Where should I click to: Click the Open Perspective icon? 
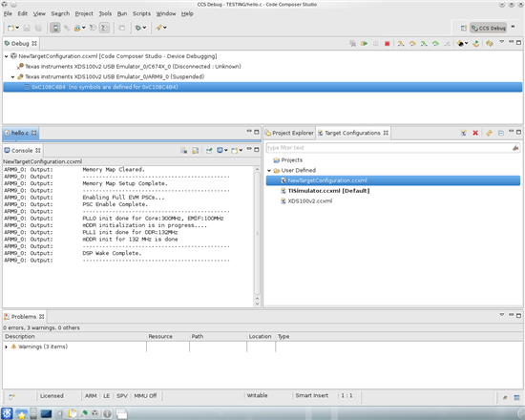pyautogui.click(x=464, y=28)
